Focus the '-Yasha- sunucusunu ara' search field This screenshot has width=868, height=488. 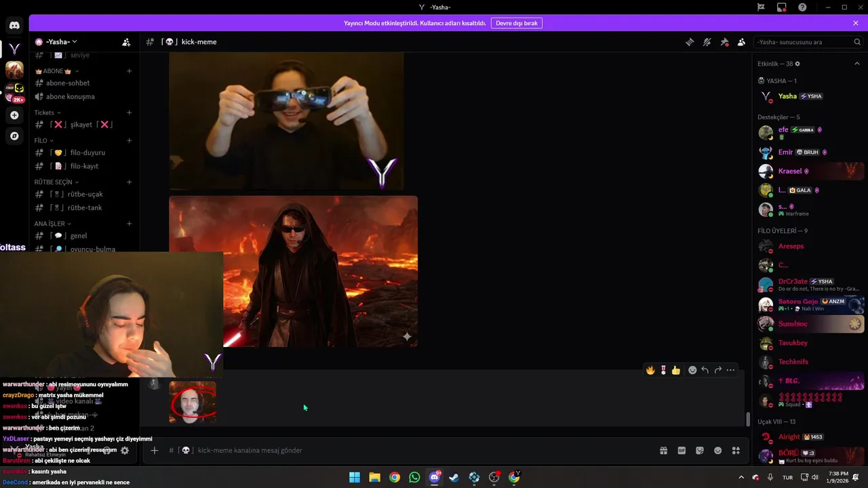tap(809, 42)
